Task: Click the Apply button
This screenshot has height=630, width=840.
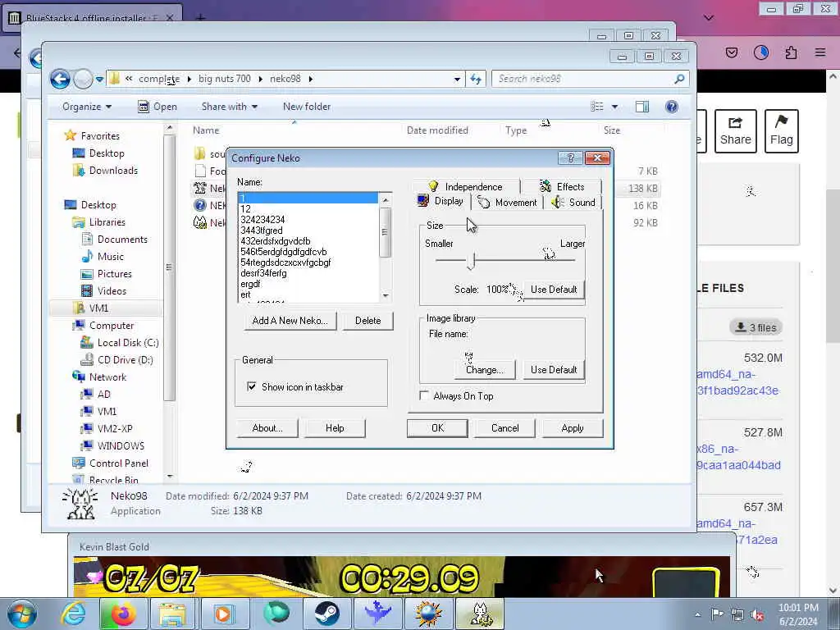Action: click(x=572, y=428)
